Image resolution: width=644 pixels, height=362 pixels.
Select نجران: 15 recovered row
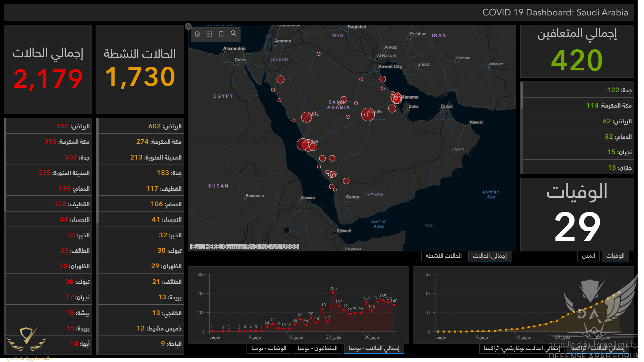tap(578, 152)
